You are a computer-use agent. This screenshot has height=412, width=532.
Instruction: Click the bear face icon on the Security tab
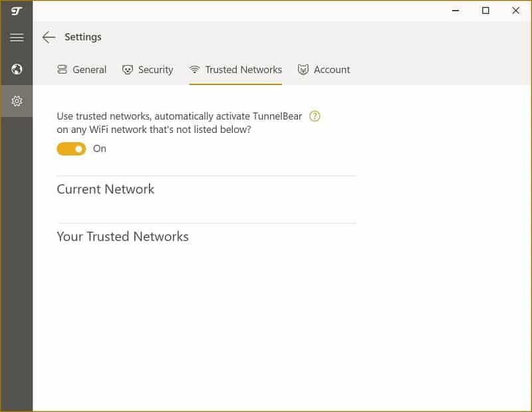coord(128,70)
